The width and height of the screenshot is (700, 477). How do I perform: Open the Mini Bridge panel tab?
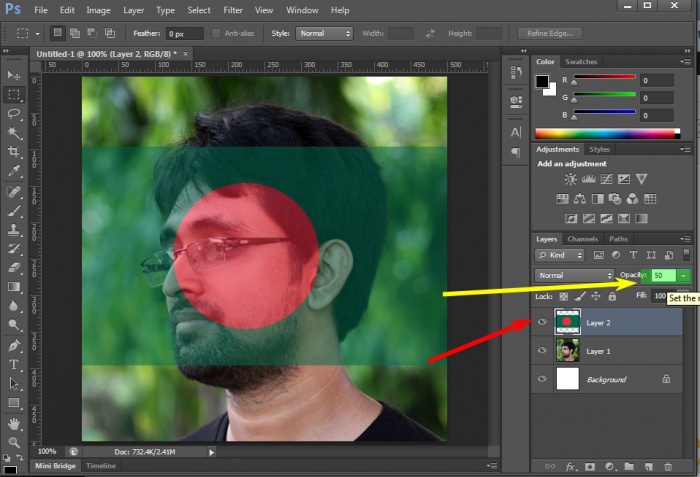56,466
